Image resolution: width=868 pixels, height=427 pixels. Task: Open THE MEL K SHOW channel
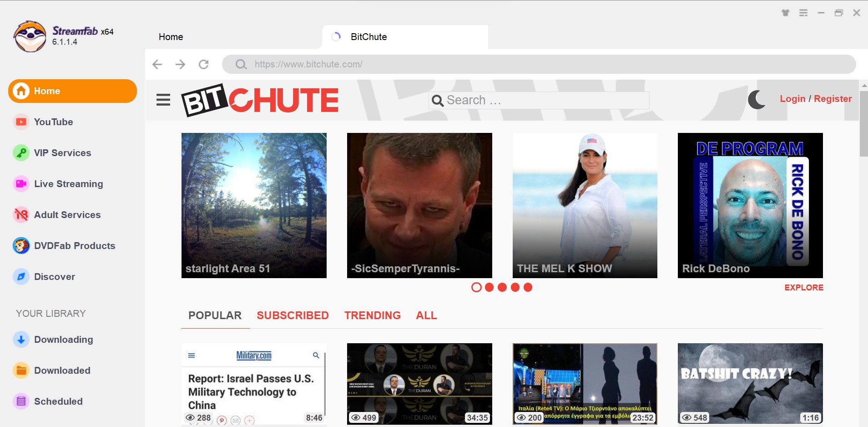585,205
